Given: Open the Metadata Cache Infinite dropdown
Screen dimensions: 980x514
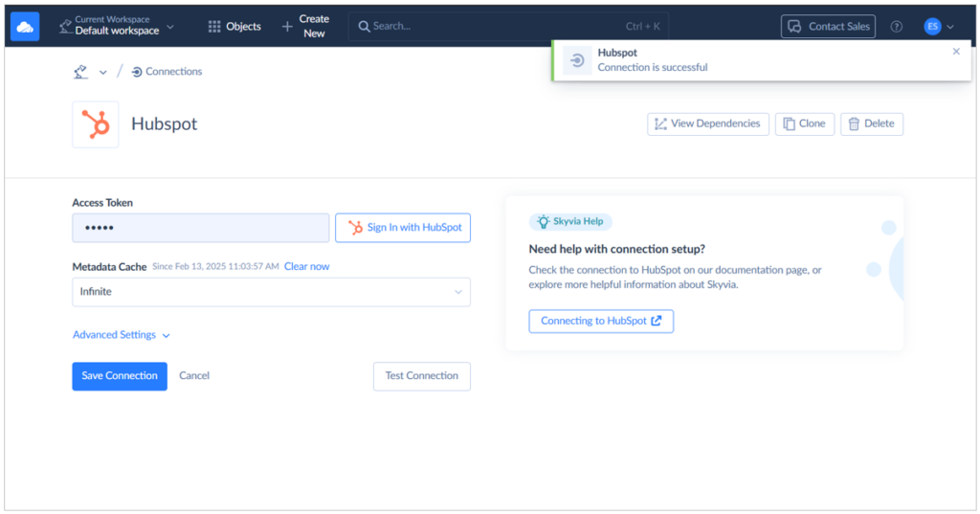Looking at the screenshot, I should [x=271, y=292].
